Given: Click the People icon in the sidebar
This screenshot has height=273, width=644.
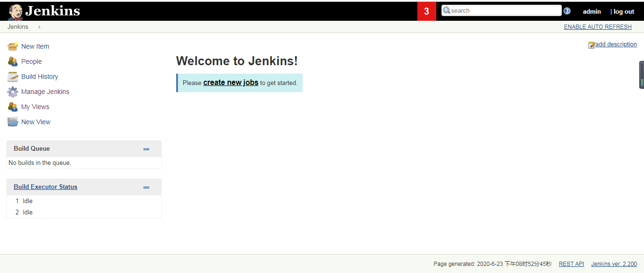Looking at the screenshot, I should point(12,61).
